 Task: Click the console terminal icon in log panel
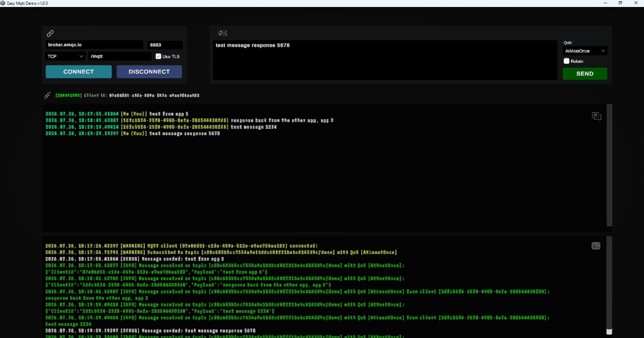tap(596, 246)
